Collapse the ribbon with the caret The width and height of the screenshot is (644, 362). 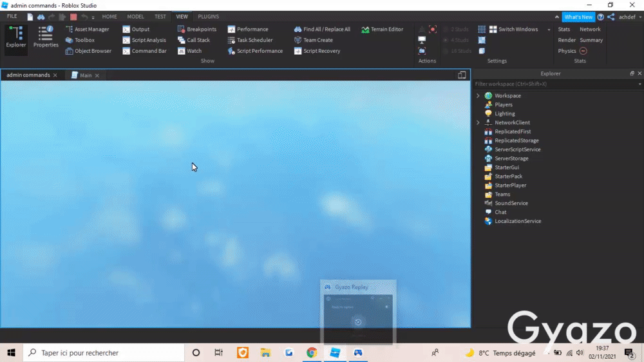(x=556, y=17)
